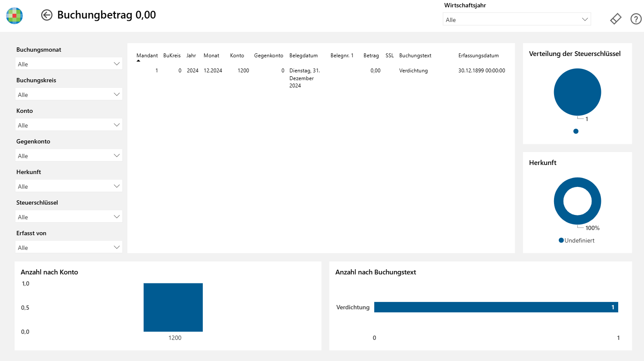
Task: Open the Konto filter dropdown
Action: (69, 125)
